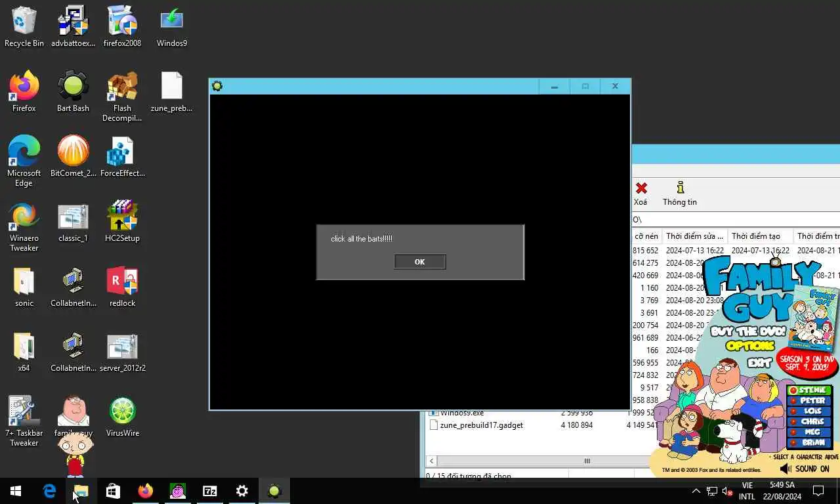Click the muted volume tray icon
This screenshot has height=504, width=840.
727,491
